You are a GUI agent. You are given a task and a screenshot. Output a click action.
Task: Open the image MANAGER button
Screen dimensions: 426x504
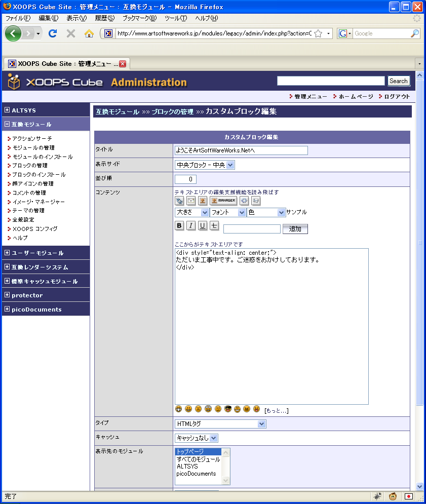click(223, 201)
